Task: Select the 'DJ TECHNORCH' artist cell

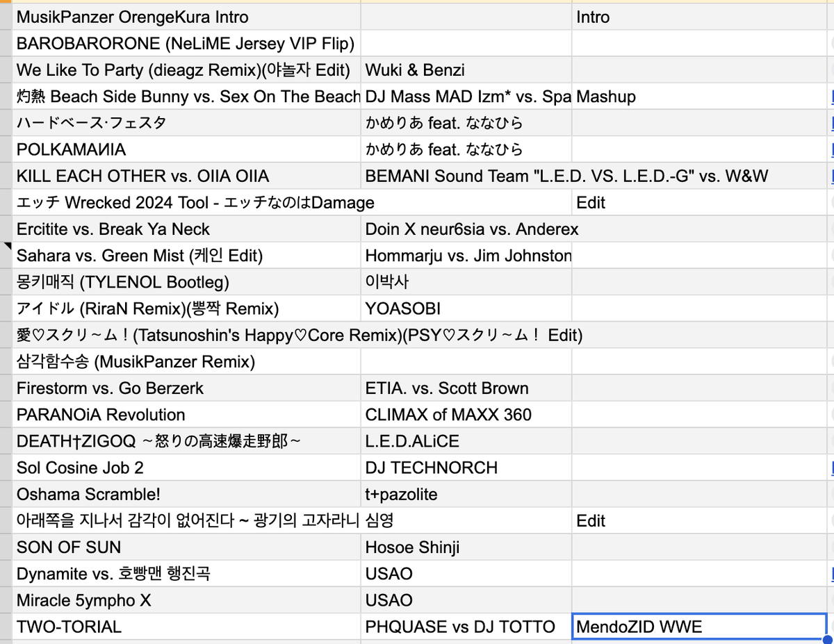Action: point(466,468)
